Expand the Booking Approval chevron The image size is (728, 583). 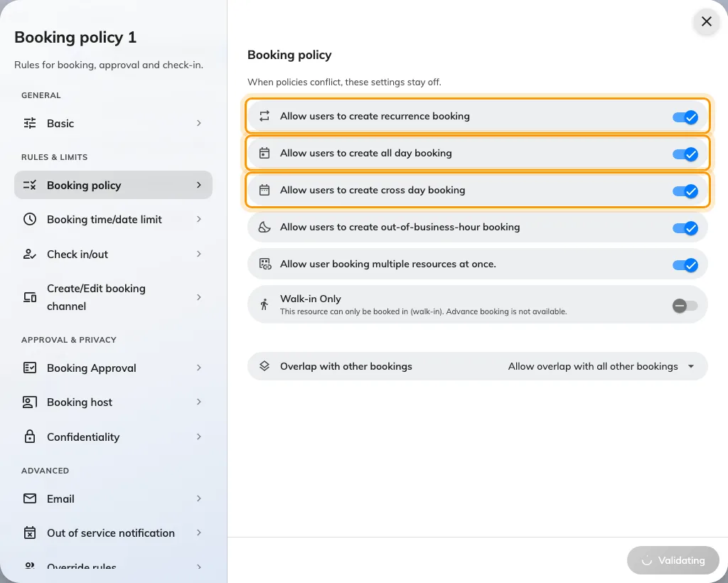[x=199, y=368]
